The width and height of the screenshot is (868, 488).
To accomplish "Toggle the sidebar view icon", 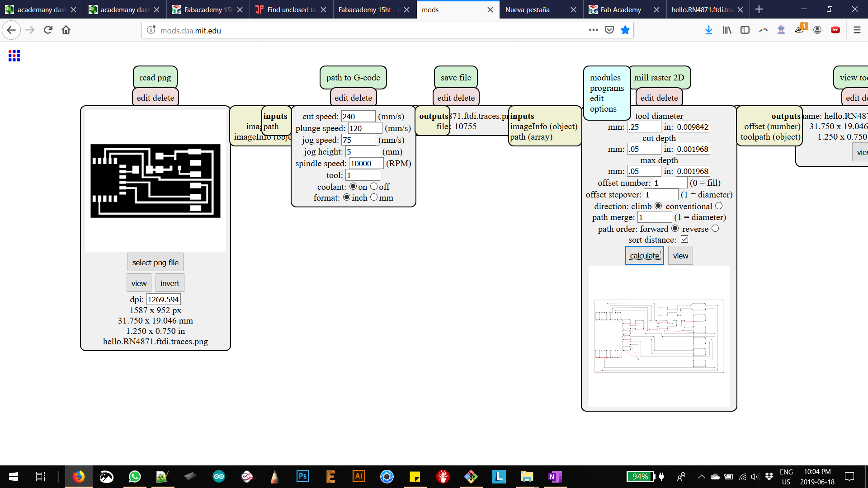I will point(745,30).
